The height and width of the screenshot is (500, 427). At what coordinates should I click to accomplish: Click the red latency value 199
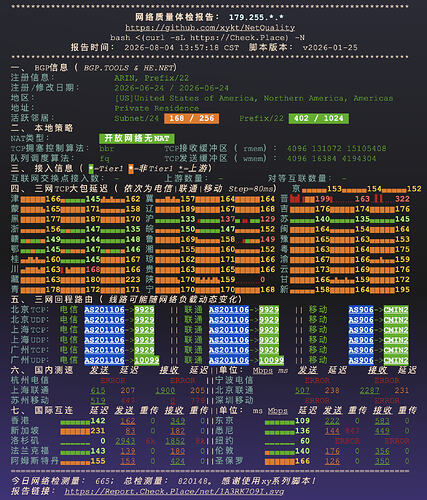[x=322, y=199]
